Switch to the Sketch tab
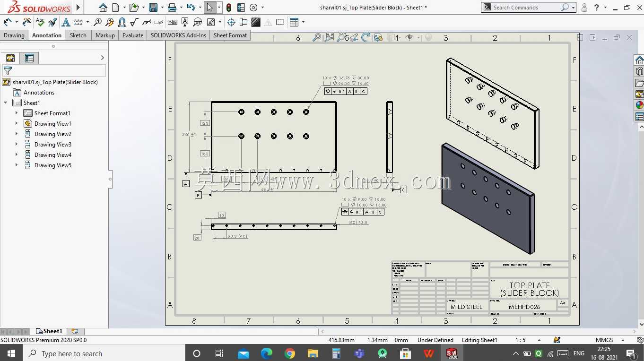 [x=78, y=35]
